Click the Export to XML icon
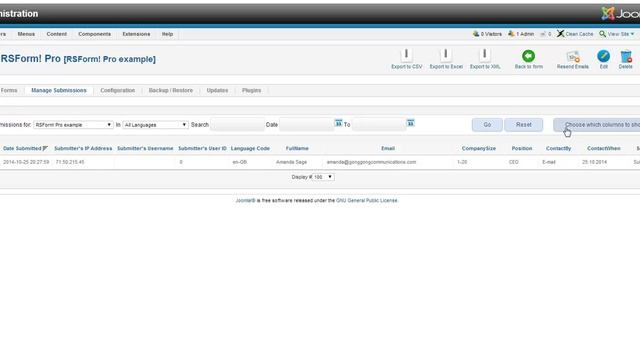The height and width of the screenshot is (360, 640). [484, 55]
